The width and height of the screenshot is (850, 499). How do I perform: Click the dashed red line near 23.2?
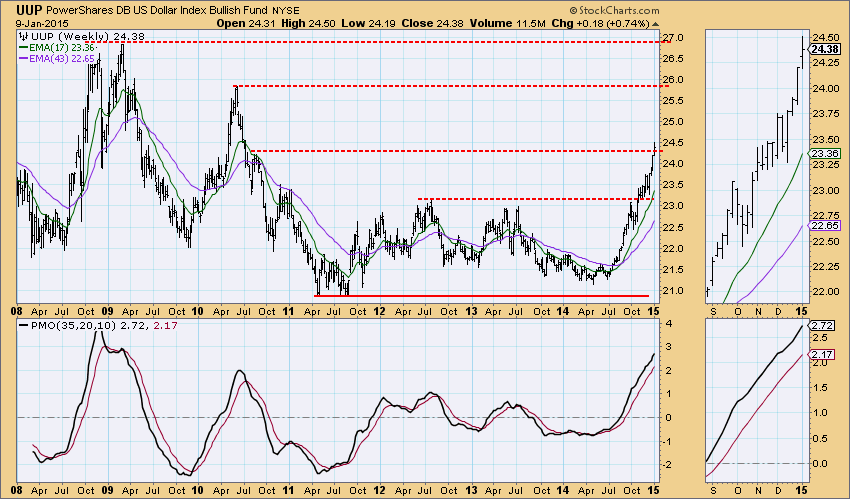click(x=537, y=199)
